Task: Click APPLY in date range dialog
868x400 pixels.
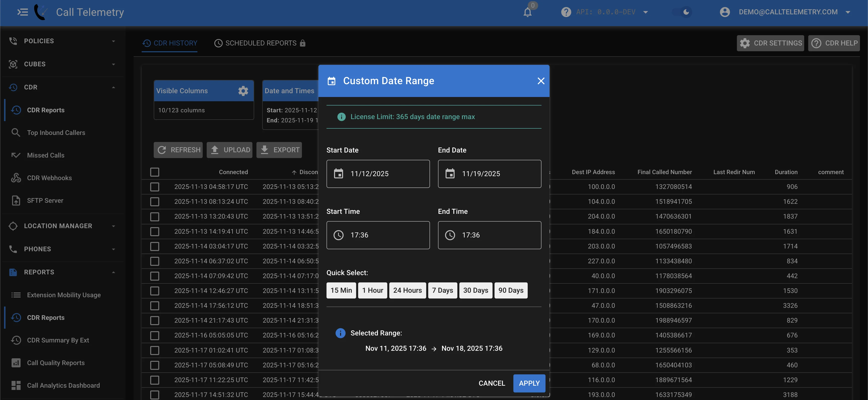Action: click(x=529, y=383)
